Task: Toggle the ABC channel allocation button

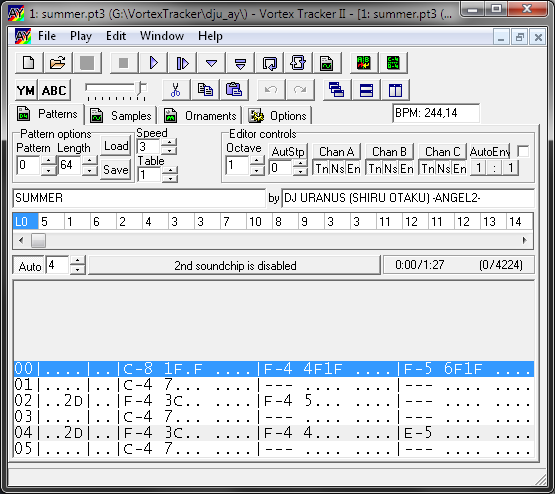Action: pos(54,90)
